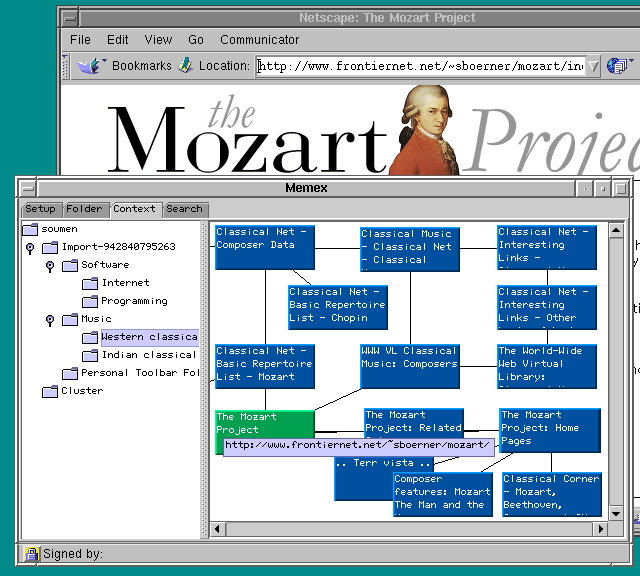Open the Terr vista node
This screenshot has height=576, width=640.
(363, 480)
